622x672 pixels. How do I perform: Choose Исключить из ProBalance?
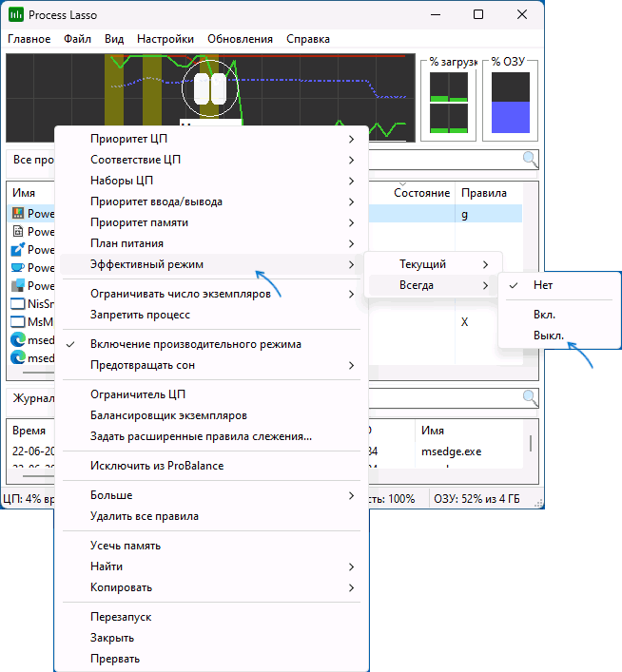click(212, 466)
